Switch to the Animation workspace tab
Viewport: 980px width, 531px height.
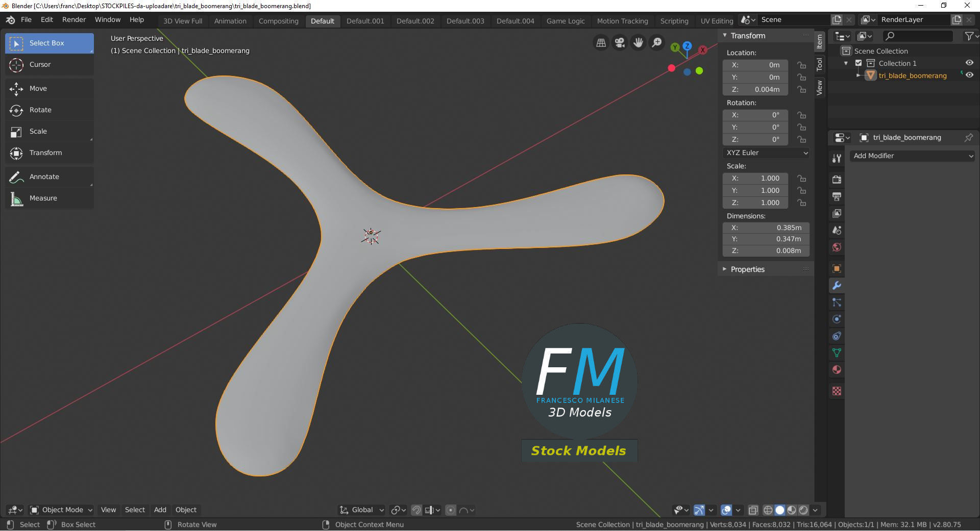point(230,21)
